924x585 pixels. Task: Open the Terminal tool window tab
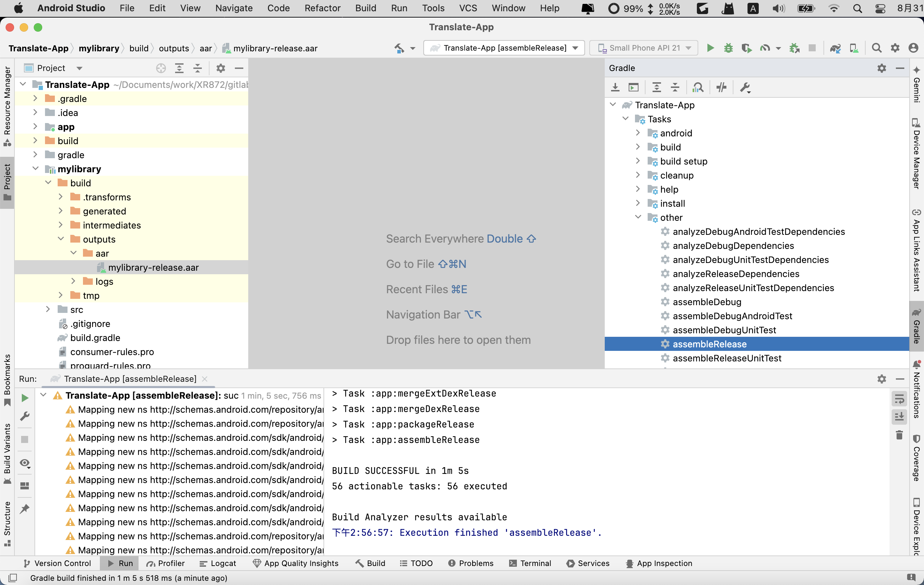530,563
